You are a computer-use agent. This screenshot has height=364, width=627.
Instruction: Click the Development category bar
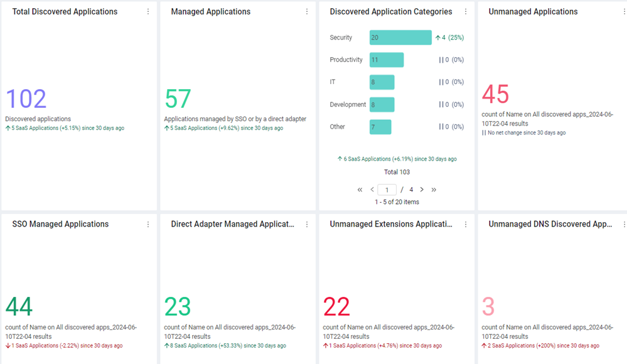(382, 104)
